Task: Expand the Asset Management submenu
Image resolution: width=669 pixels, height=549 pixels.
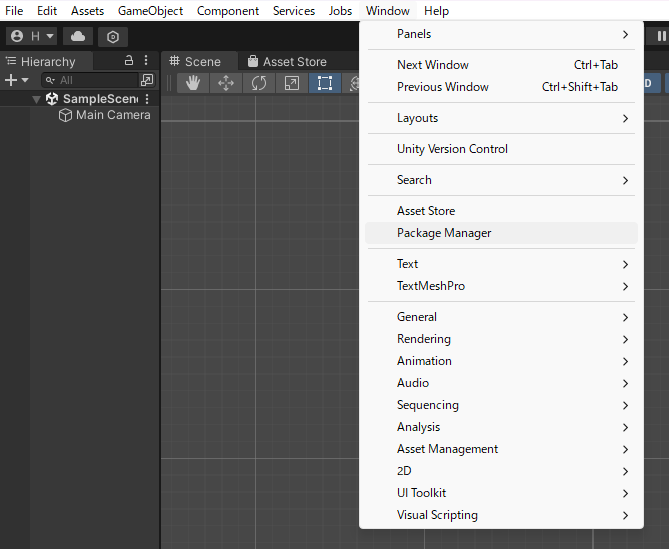Action: tap(501, 449)
